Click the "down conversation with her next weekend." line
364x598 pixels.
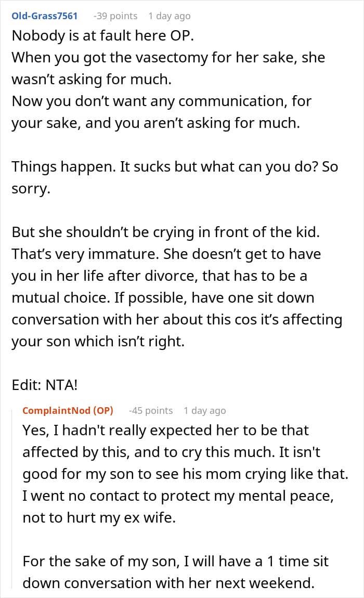(x=168, y=583)
